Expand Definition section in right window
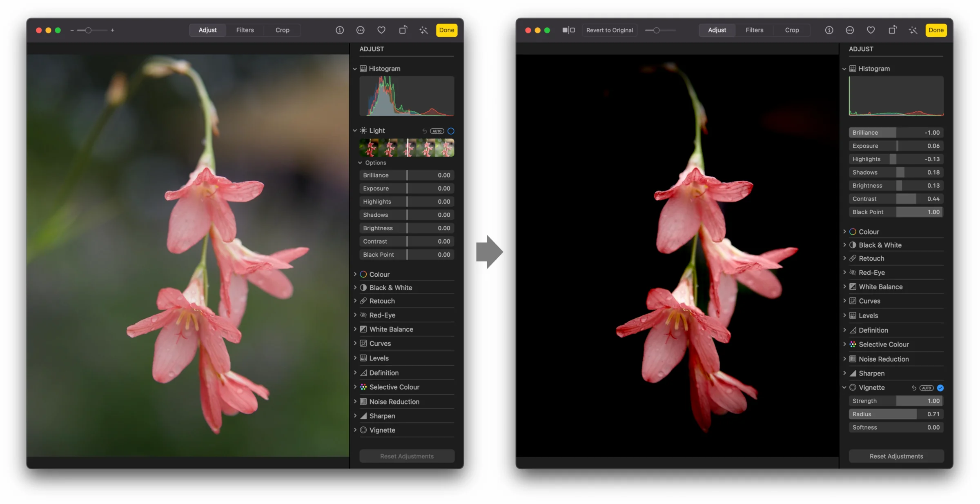The image size is (980, 504). click(844, 330)
